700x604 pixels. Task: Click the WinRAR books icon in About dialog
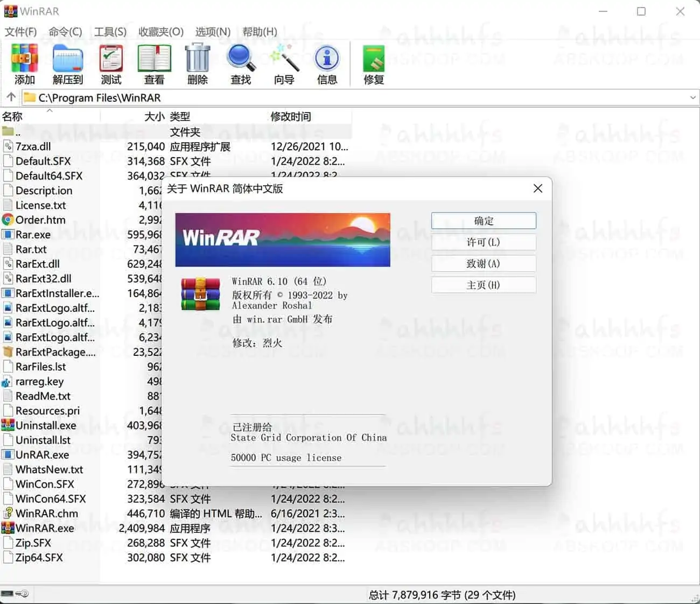(200, 294)
